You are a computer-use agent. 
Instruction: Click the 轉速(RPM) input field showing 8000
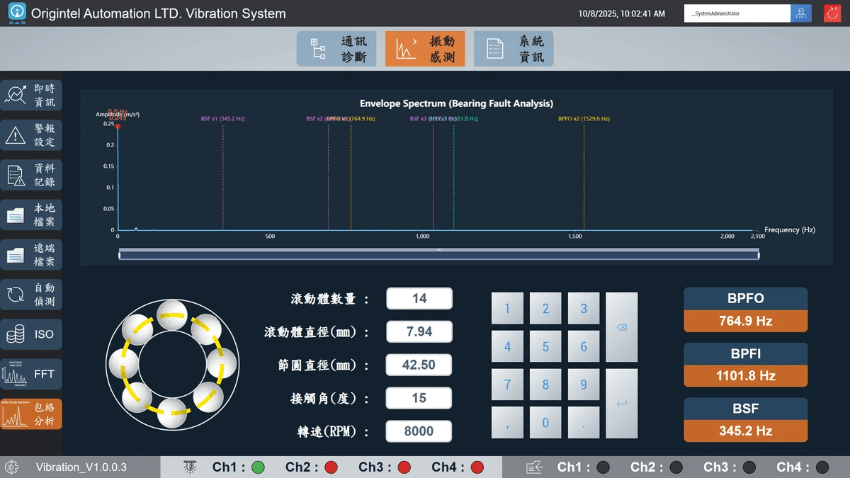418,431
